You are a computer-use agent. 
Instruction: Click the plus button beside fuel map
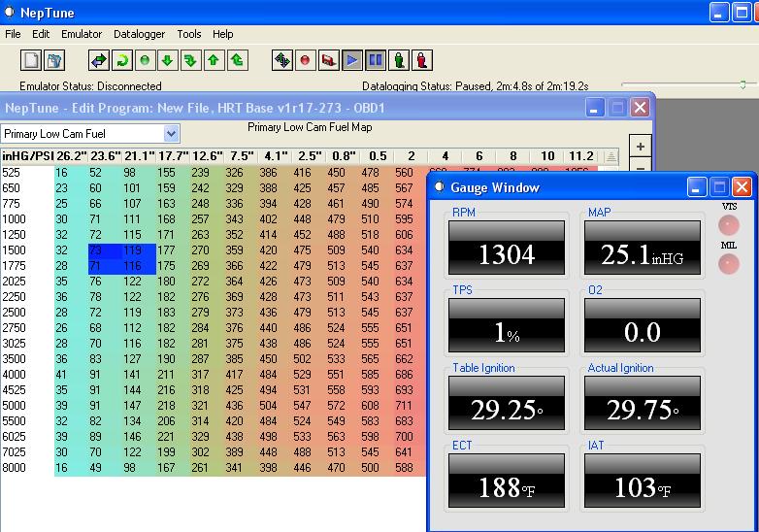[x=640, y=147]
